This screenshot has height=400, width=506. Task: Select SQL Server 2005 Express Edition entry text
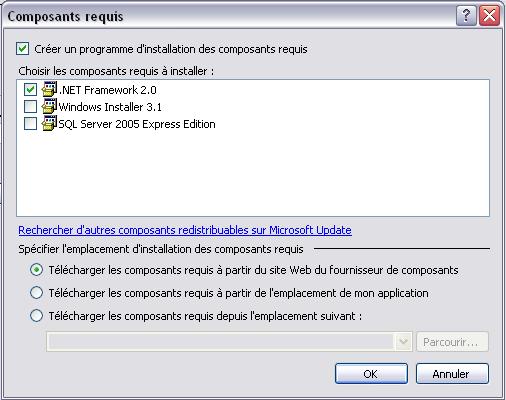pos(137,124)
